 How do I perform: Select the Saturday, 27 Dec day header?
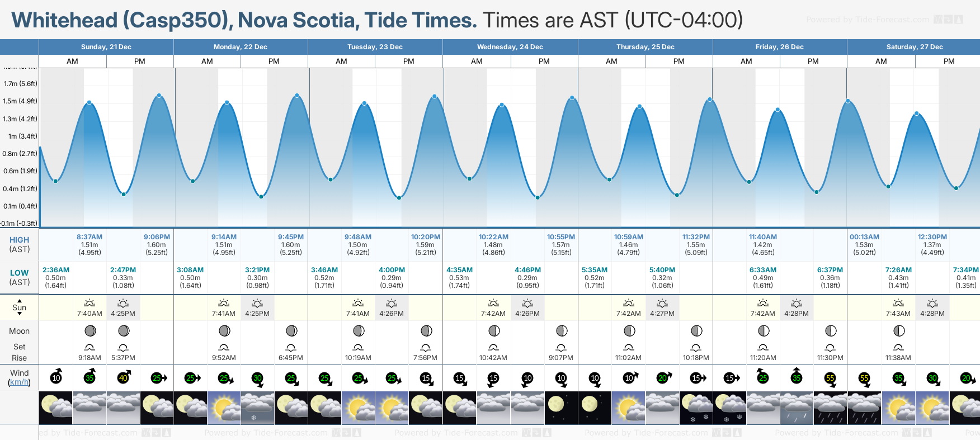914,47
